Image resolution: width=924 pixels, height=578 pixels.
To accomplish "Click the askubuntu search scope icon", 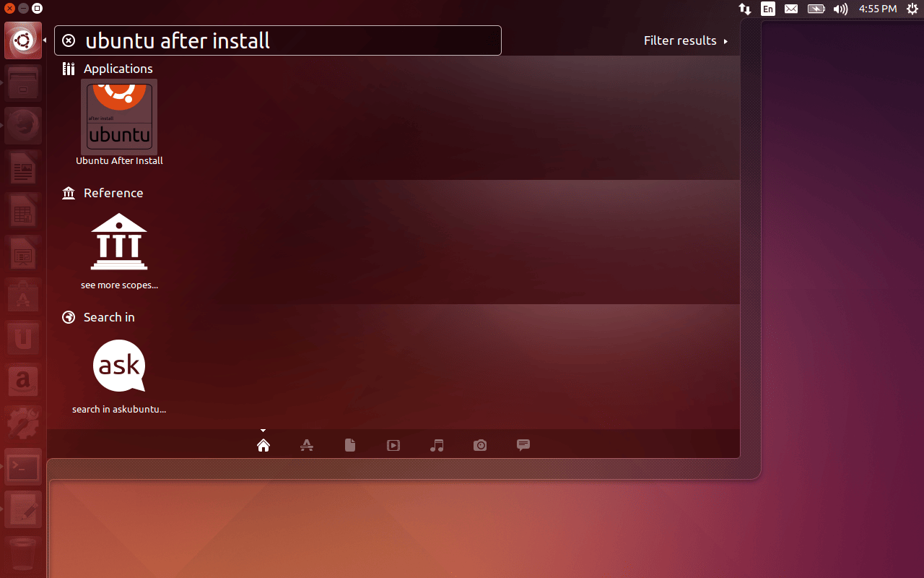I will pyautogui.click(x=119, y=365).
